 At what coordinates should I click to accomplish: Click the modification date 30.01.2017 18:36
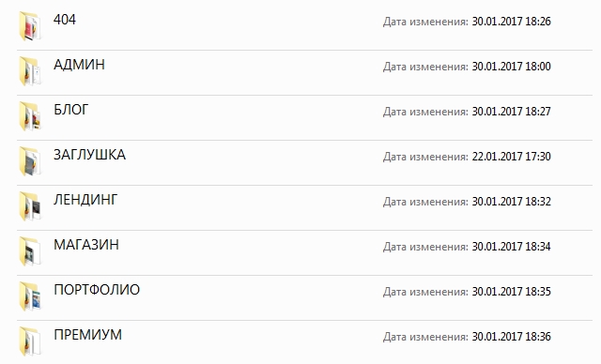(x=511, y=337)
